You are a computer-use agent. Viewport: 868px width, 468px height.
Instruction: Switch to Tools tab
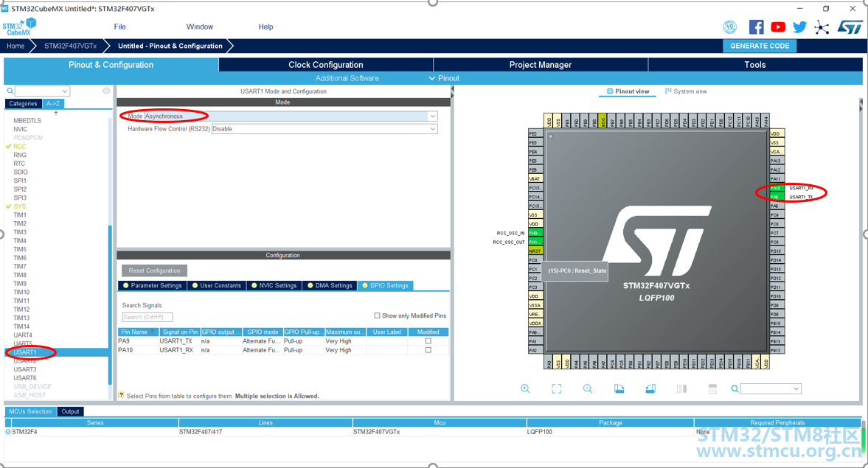[755, 65]
